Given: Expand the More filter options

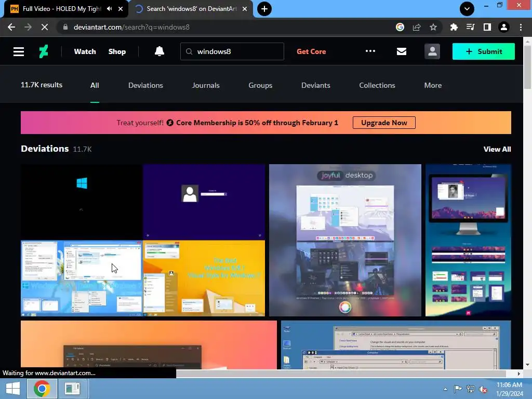Looking at the screenshot, I should tap(433, 85).
